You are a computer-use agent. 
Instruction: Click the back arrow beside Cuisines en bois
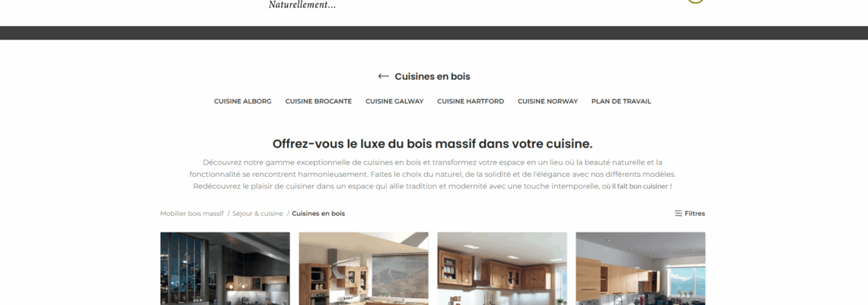383,76
